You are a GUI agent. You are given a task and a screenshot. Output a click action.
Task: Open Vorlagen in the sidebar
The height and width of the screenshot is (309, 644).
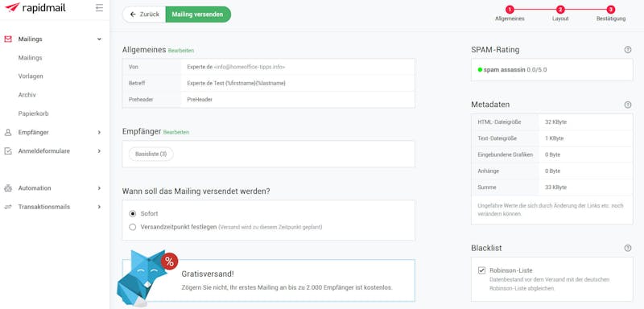31,76
